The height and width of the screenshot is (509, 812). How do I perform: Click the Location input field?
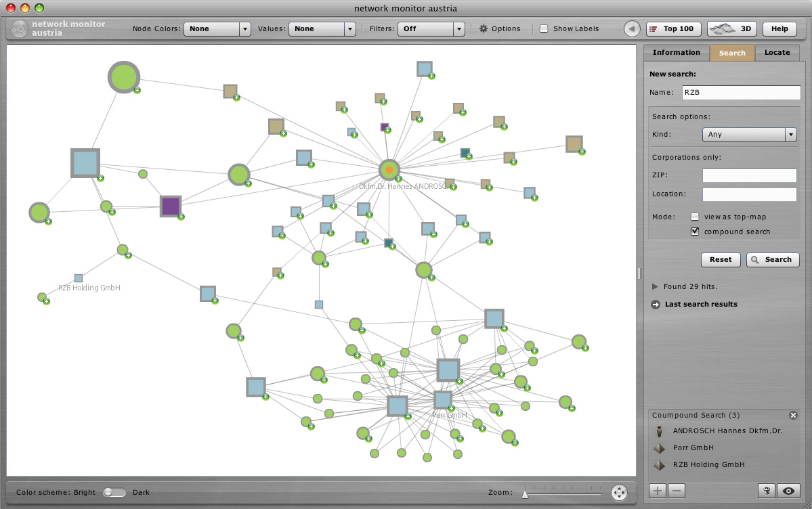(749, 194)
